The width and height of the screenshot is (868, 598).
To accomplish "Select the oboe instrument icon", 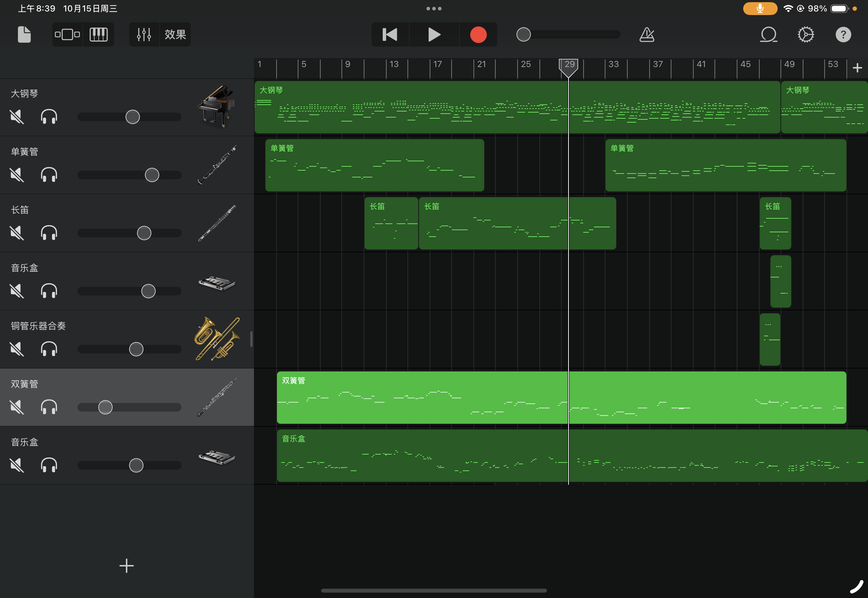I will coord(217,397).
